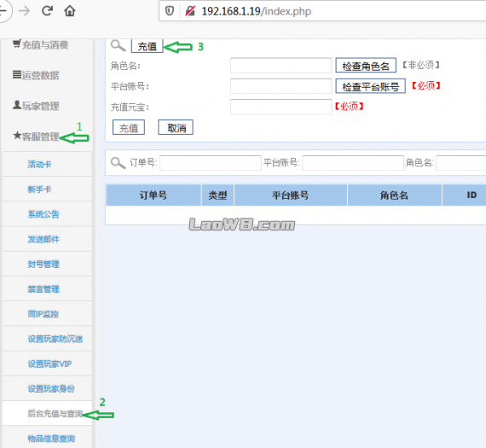486x448 pixels.
Task: Expand 玩家管理 sidebar section
Action: pos(36,106)
